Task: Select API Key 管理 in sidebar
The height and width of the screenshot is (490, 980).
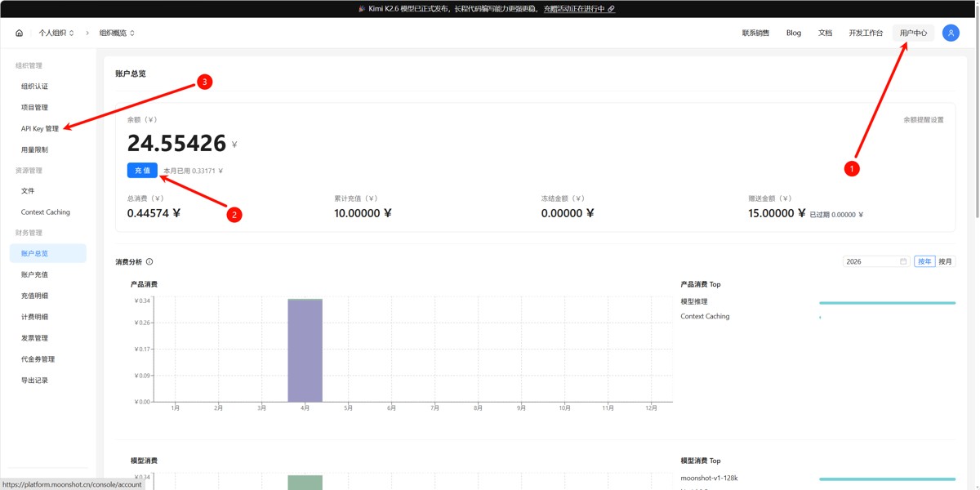Action: (40, 129)
